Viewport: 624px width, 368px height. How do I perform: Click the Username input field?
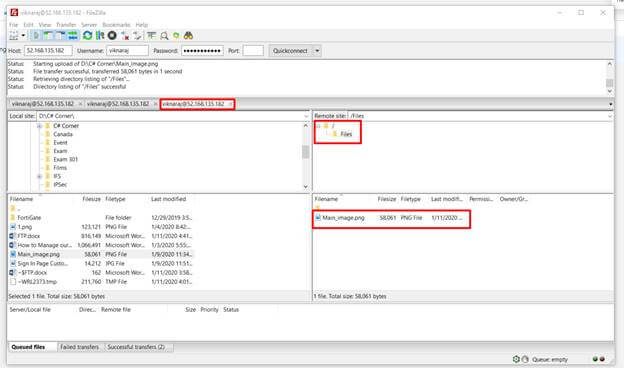click(x=127, y=51)
